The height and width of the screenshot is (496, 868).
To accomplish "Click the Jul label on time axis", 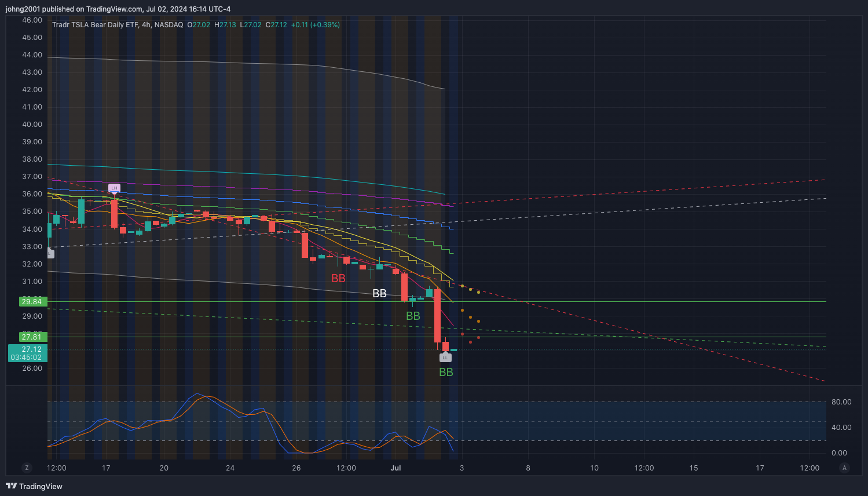I will (396, 468).
